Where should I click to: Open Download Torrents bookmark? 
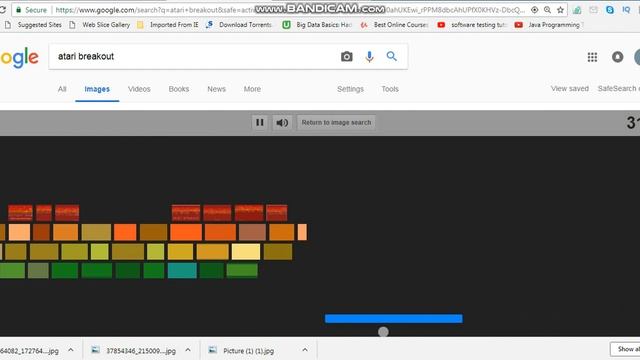click(x=239, y=25)
